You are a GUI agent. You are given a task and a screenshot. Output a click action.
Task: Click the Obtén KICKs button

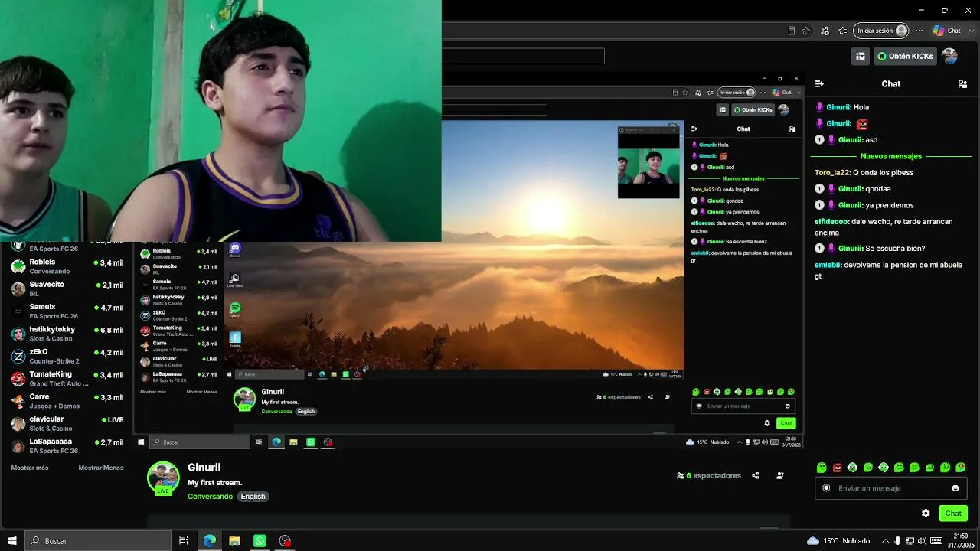pyautogui.click(x=905, y=56)
